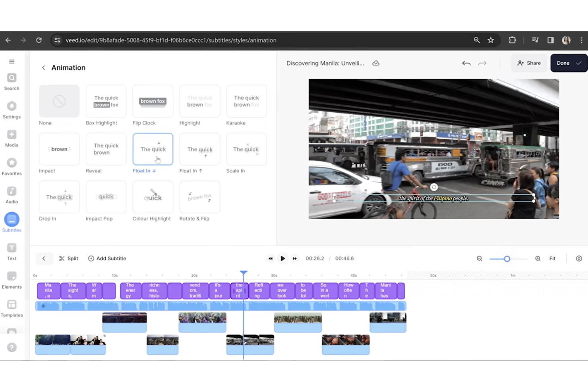Choose the Flip Clock animation
This screenshot has width=588, height=392.
[x=153, y=101]
